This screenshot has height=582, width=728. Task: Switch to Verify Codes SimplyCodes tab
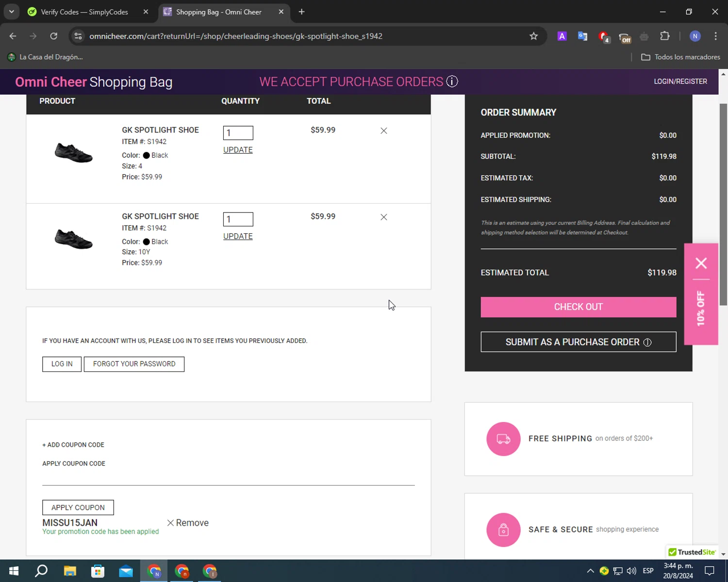point(84,12)
